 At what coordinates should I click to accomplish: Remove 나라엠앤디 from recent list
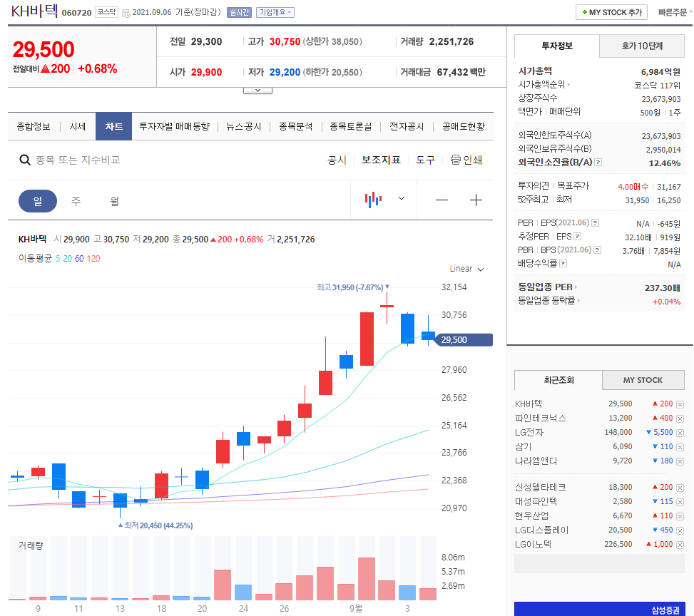680,461
